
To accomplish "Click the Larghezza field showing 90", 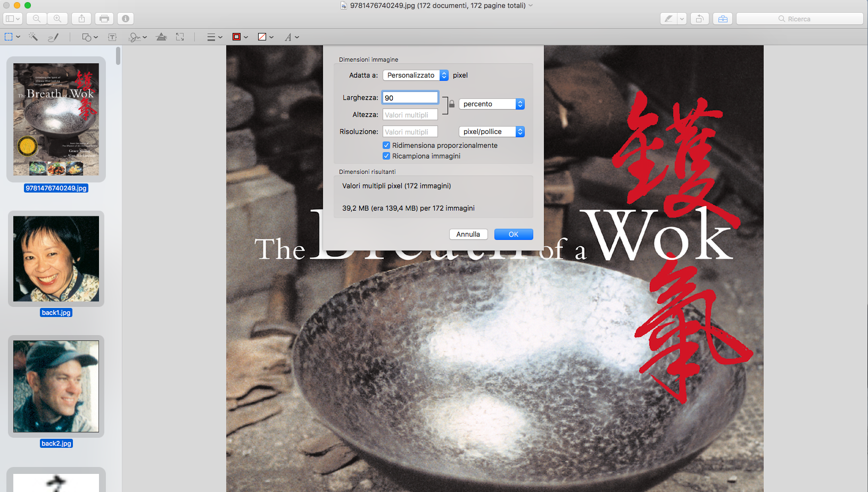I will click(410, 98).
